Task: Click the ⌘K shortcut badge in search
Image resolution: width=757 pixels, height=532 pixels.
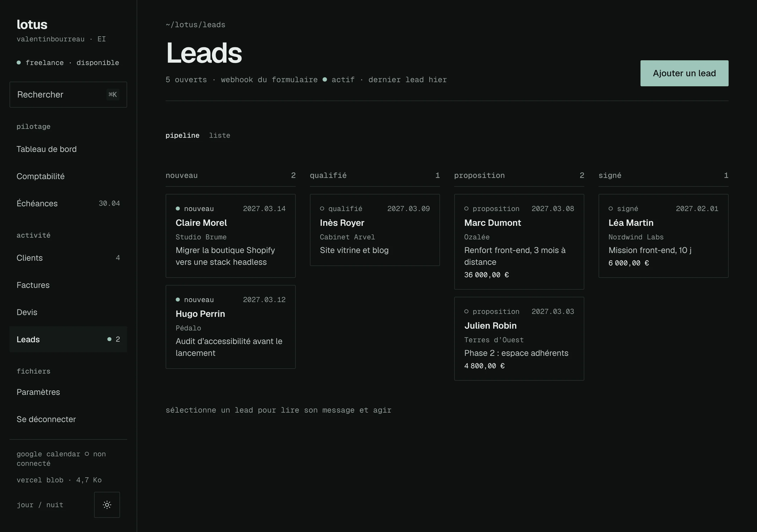Action: point(113,95)
